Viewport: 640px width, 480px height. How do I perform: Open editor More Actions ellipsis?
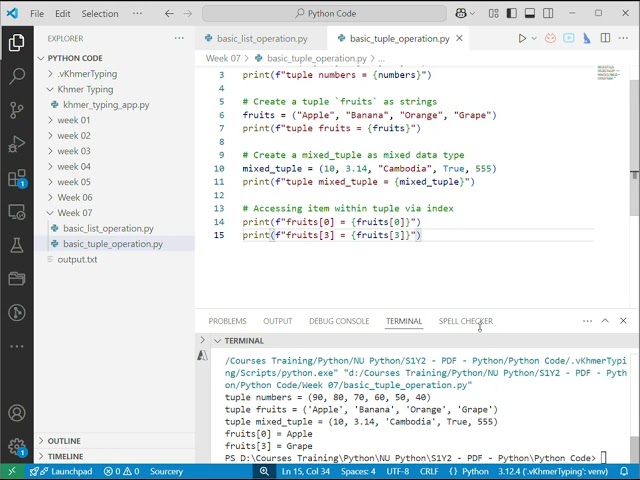pyautogui.click(x=623, y=38)
